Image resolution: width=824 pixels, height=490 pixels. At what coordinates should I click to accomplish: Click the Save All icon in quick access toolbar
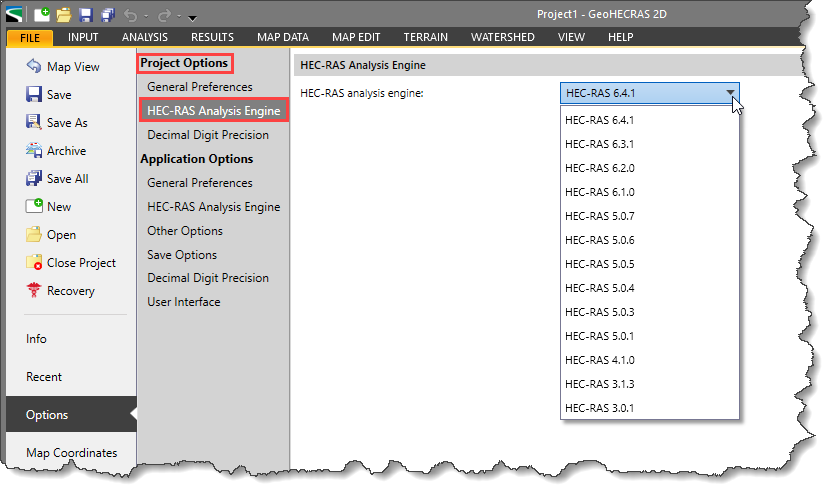[108, 15]
